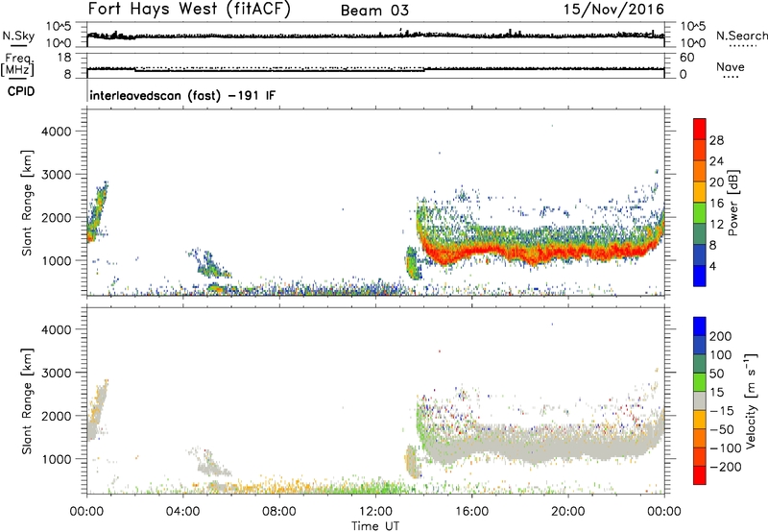Click the date '15/Nov/2016'

(x=613, y=10)
